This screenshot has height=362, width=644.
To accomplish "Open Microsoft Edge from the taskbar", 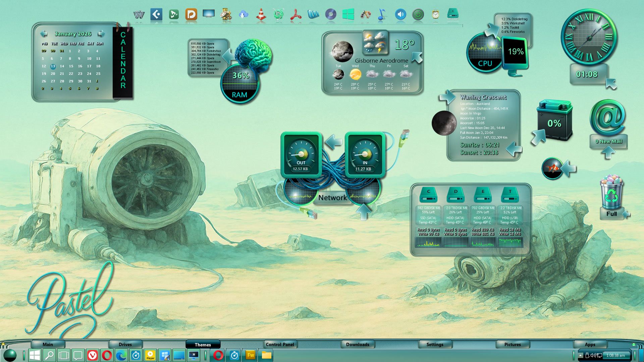I will point(121,355).
